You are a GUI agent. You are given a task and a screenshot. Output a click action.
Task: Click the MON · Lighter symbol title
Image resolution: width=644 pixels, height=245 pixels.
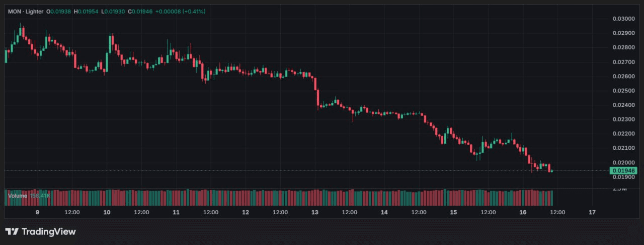pyautogui.click(x=25, y=11)
